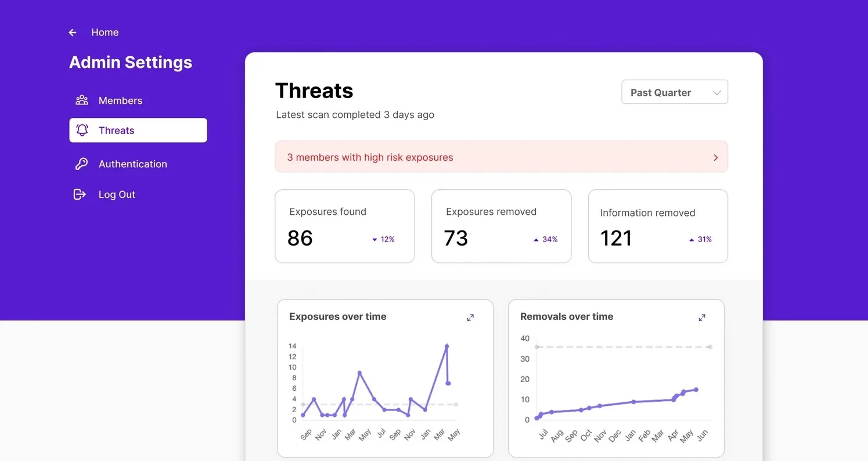Click the Exposures removed stat card
This screenshot has width=868, height=461.
pyautogui.click(x=501, y=226)
